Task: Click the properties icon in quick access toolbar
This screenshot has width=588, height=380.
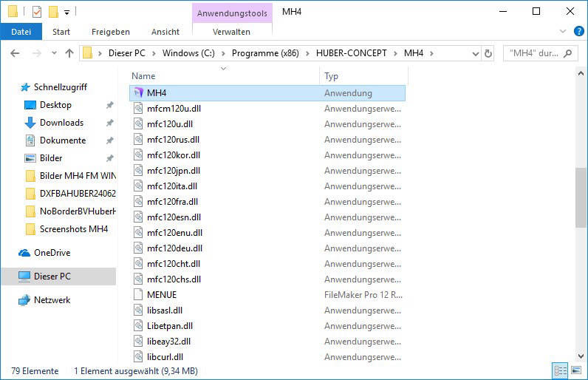Action: point(36,12)
